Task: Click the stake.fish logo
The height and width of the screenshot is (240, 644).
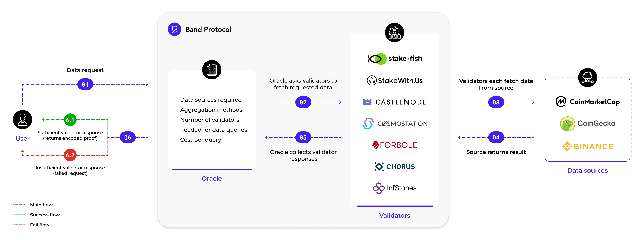Action: click(395, 59)
